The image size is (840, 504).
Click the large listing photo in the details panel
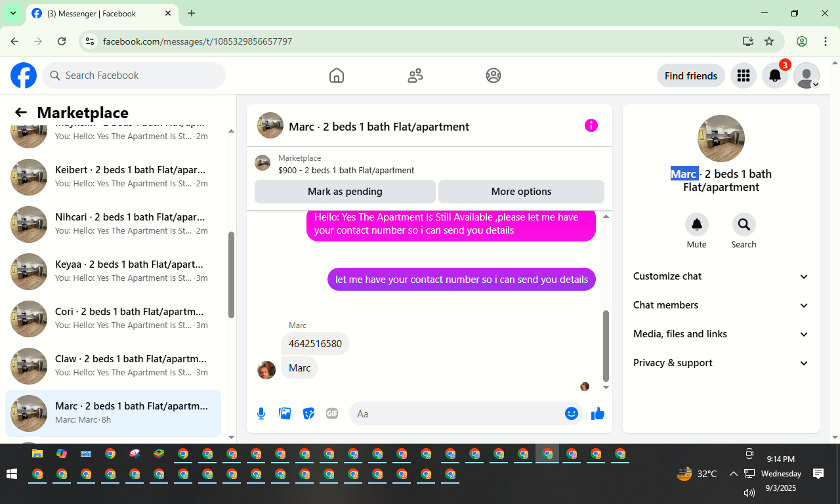(721, 138)
